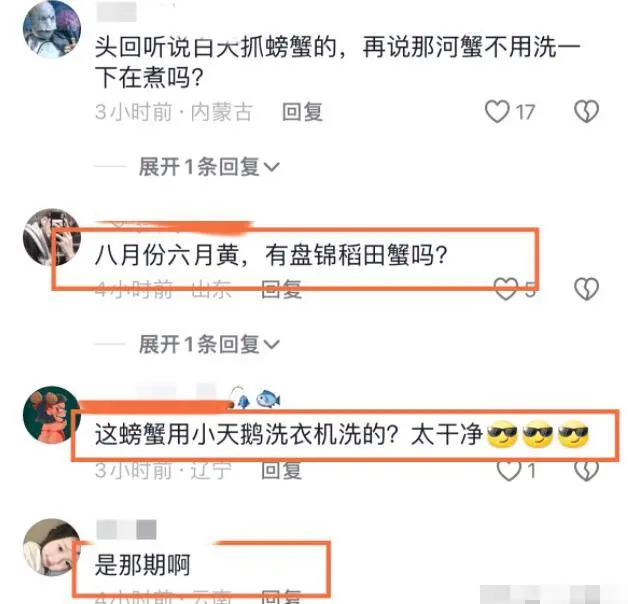Click the blurred username above 是那期啊
Screen dimensions: 628x604
tap(127, 530)
